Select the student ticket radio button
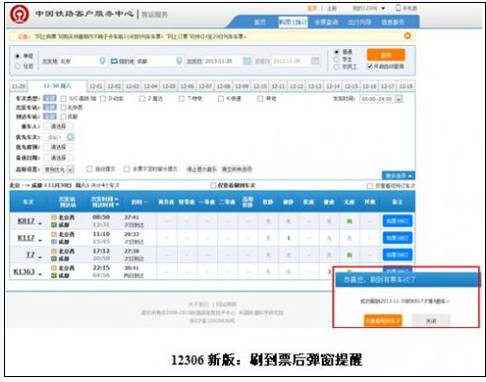This screenshot has height=382, width=486. [337, 59]
